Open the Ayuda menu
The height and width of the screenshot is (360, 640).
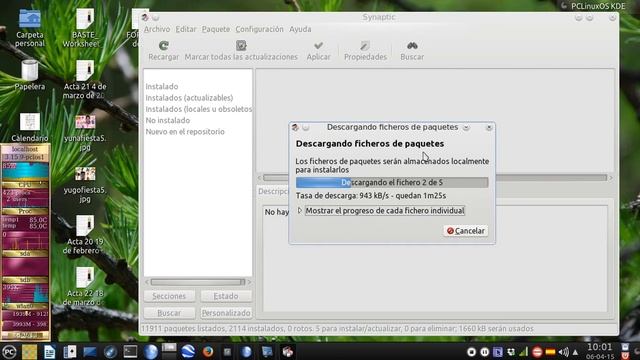[300, 29]
